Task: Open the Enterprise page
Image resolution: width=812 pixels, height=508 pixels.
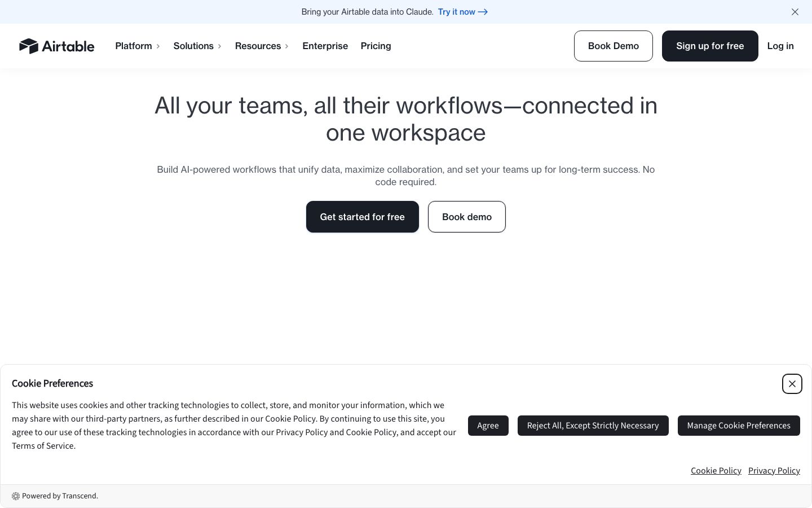Action: point(325,46)
